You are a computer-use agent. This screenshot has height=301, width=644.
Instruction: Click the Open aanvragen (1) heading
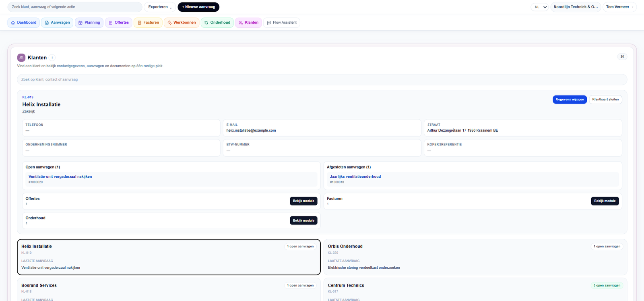click(43, 167)
